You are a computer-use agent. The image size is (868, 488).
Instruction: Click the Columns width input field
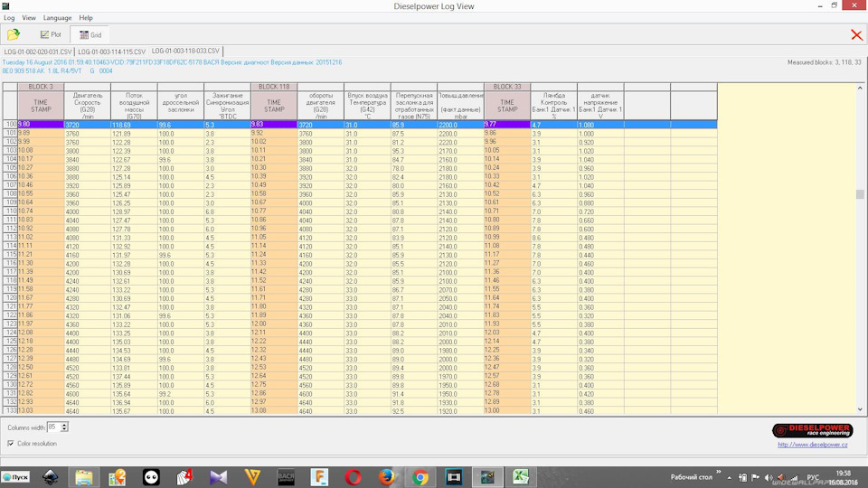(x=53, y=427)
